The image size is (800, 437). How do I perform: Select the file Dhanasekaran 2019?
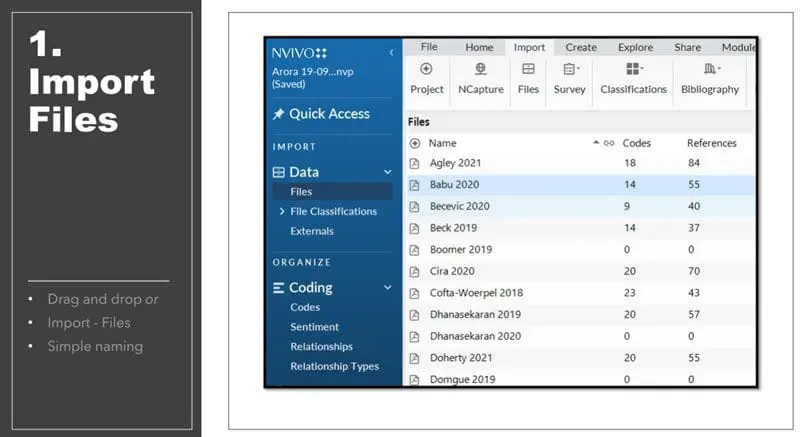[475, 315]
